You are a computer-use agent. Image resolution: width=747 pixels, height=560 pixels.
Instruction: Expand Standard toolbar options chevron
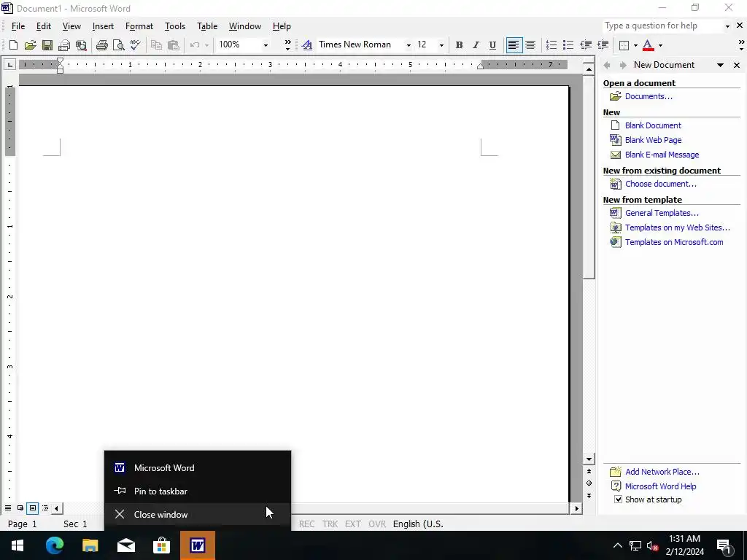pos(287,45)
